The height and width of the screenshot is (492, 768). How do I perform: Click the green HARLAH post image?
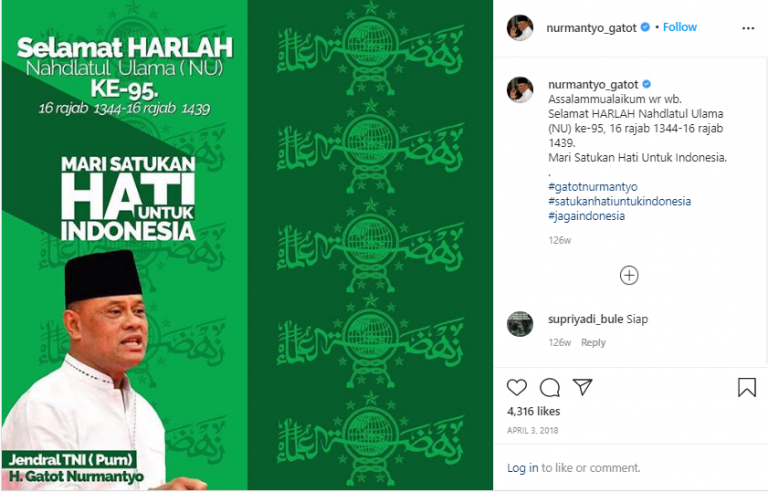click(x=247, y=245)
